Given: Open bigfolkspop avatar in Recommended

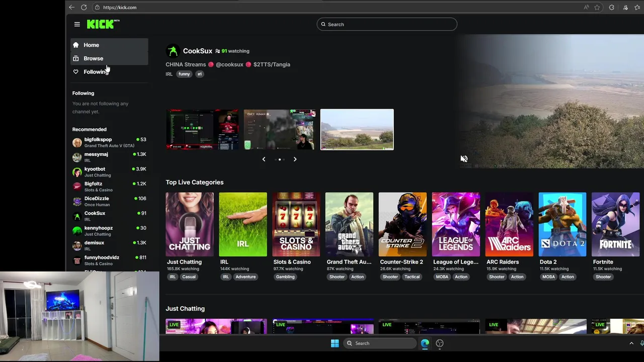Looking at the screenshot, I should [77, 142].
